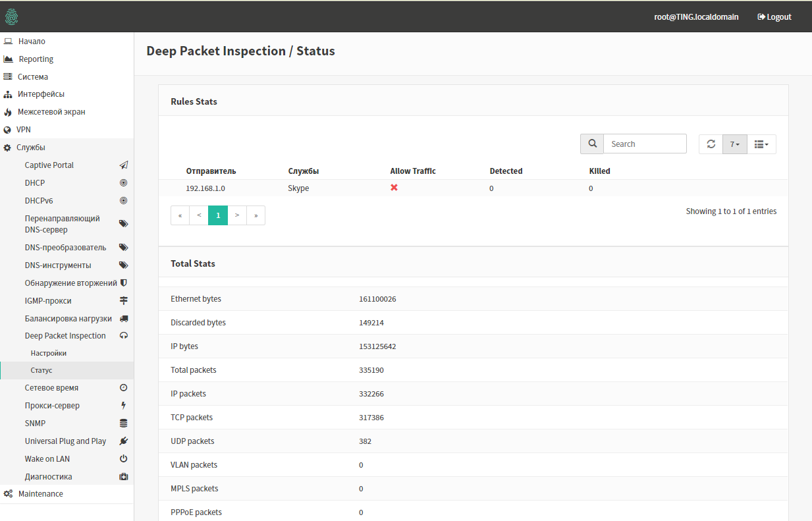
Task: Select the tag icon beside DNS-преобразователь
Action: [x=123, y=247]
